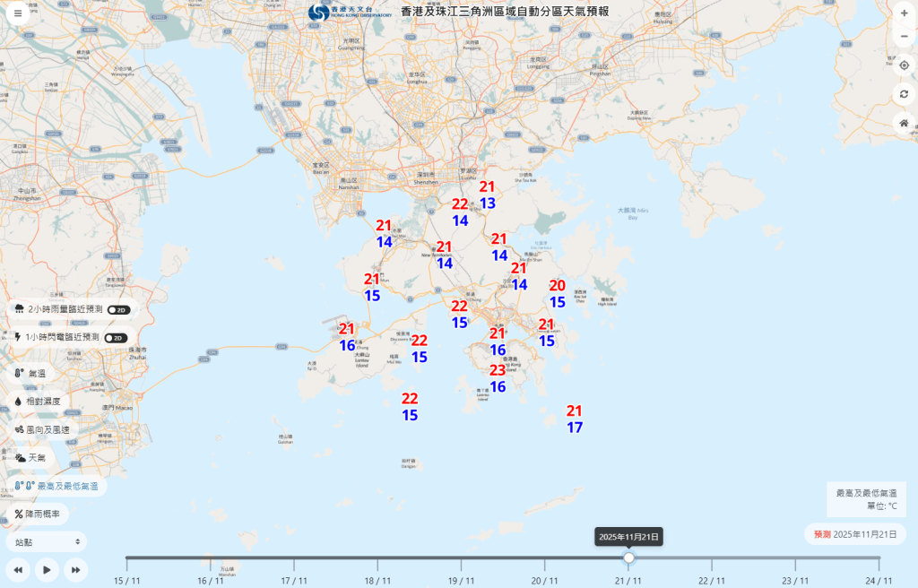This screenshot has width=918, height=588.
Task: Click the 最高及最低氣溫 max/min temperature icon
Action: (x=24, y=487)
